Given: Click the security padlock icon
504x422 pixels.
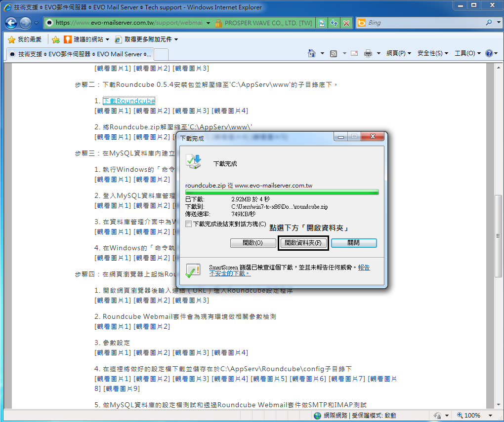Looking at the screenshot, I should click(218, 23).
